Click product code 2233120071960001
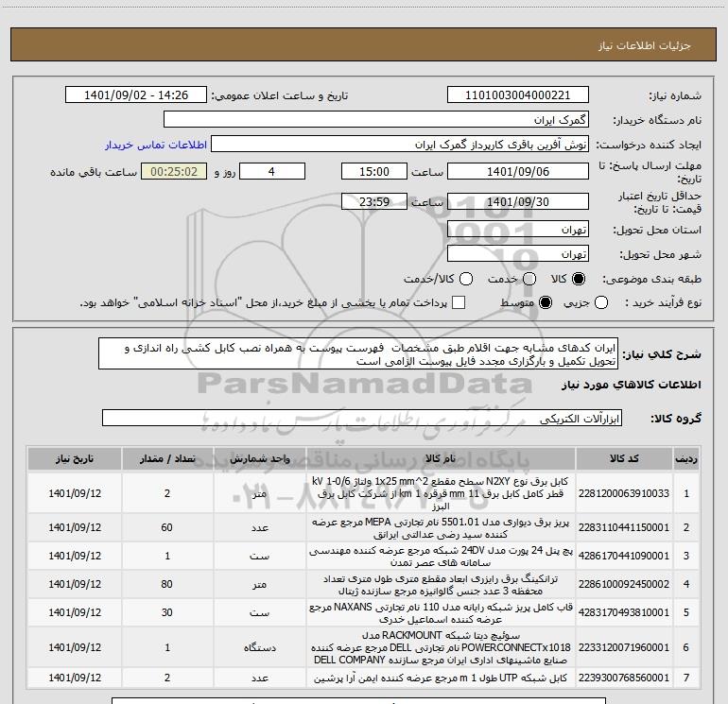Screen dimensions: 728x704 click(x=624, y=647)
